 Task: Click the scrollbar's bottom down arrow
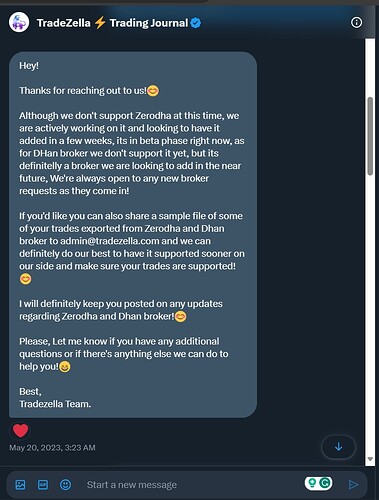point(370,459)
